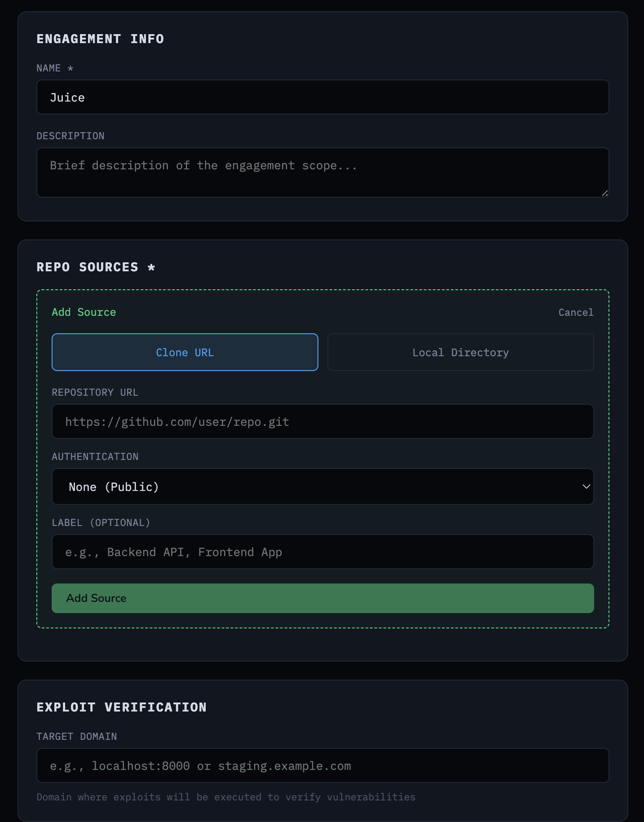Open the None (Public) authentication selector
This screenshot has height=822, width=644.
(x=322, y=486)
